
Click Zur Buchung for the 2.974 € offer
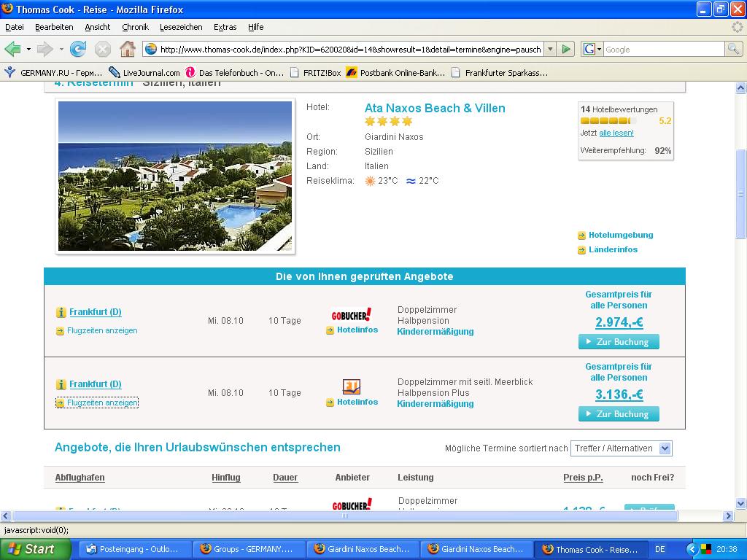(x=619, y=342)
